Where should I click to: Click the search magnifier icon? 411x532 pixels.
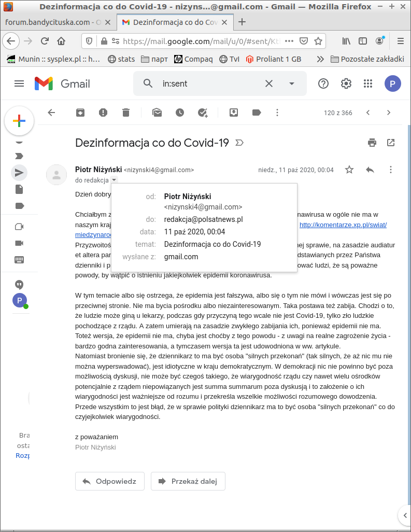point(148,83)
